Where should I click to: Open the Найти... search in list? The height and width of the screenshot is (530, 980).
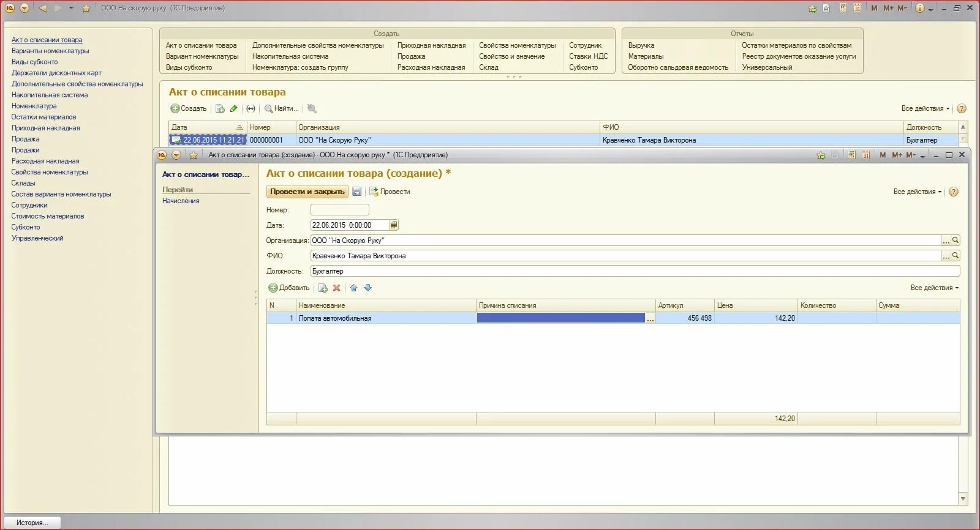282,108
